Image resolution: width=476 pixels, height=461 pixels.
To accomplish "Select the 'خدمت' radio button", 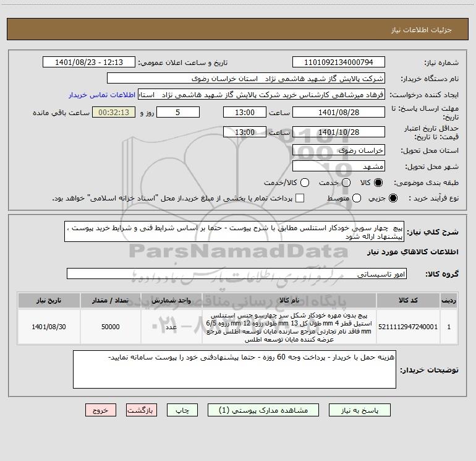I will [x=346, y=183].
